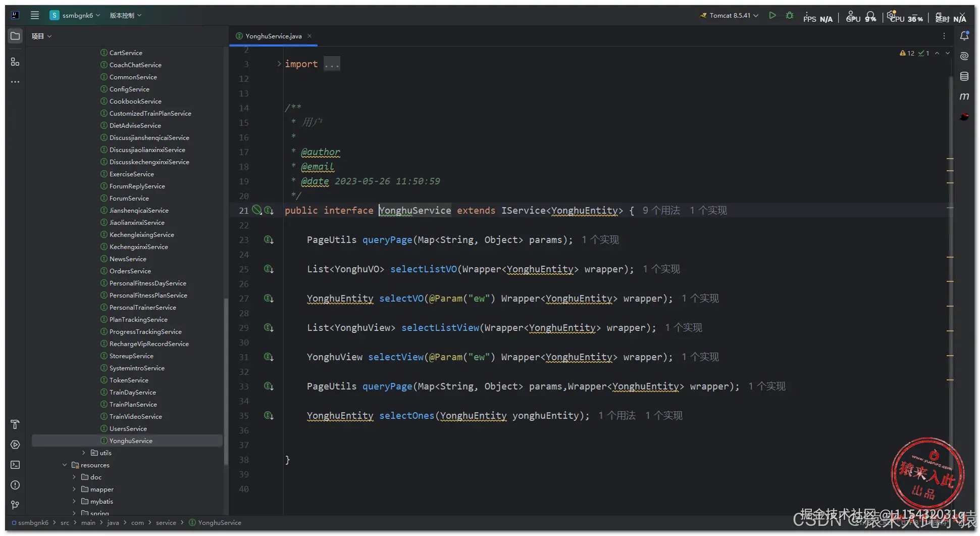Open the Git version control tool window
The width and height of the screenshot is (980, 536).
(15, 505)
